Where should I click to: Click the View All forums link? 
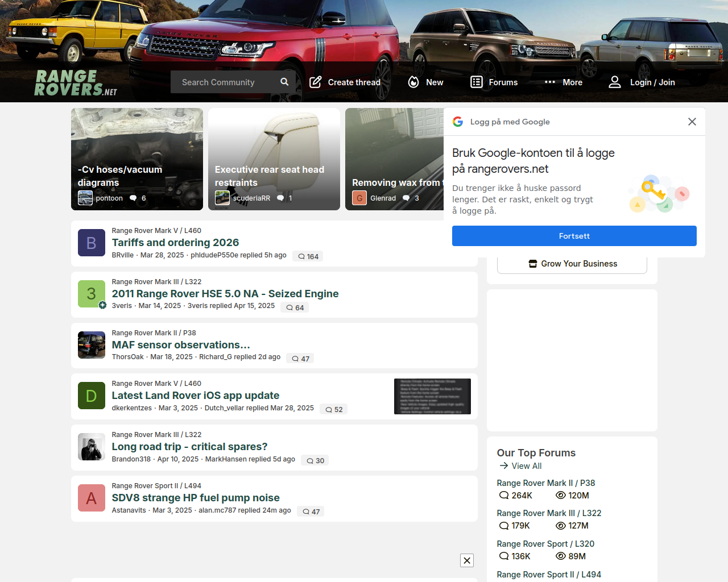(520, 466)
